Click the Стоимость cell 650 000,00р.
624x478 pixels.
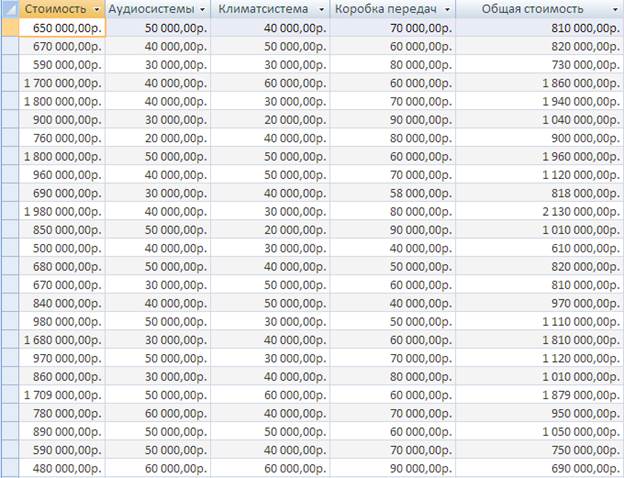point(62,28)
